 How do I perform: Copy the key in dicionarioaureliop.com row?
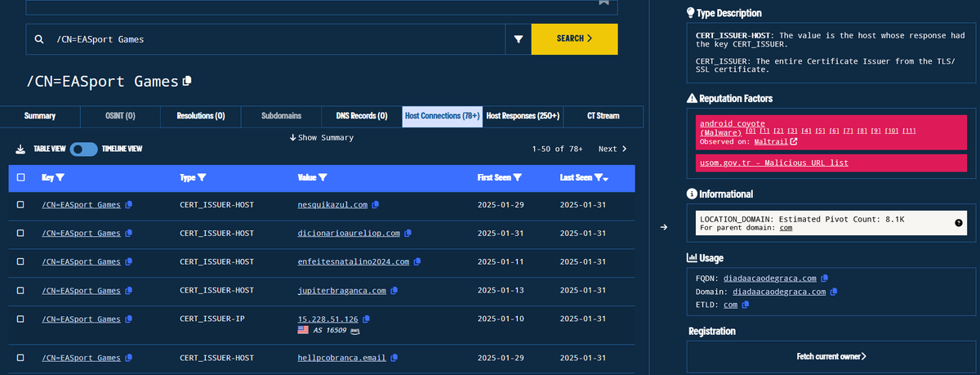coord(129,233)
